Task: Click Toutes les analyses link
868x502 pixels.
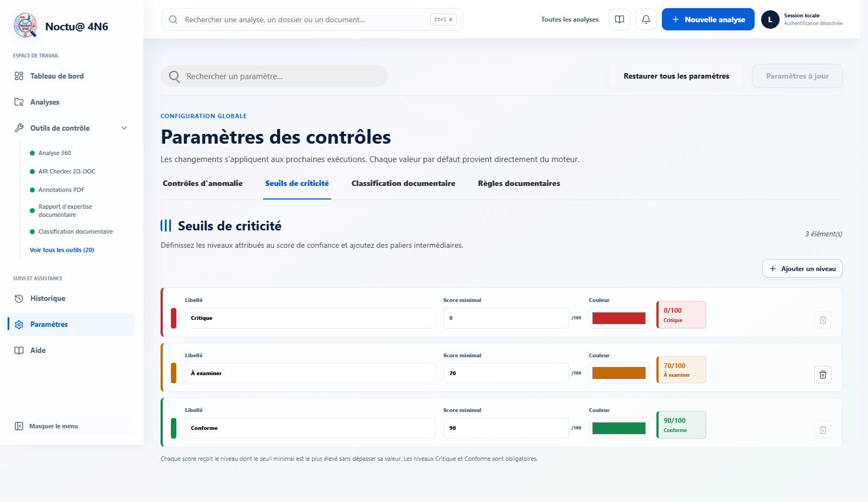Action: pos(570,20)
